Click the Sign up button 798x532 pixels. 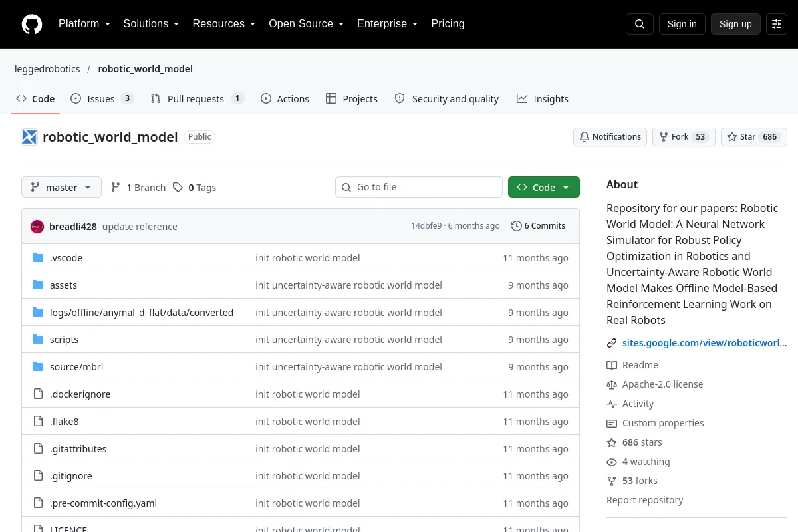(735, 24)
